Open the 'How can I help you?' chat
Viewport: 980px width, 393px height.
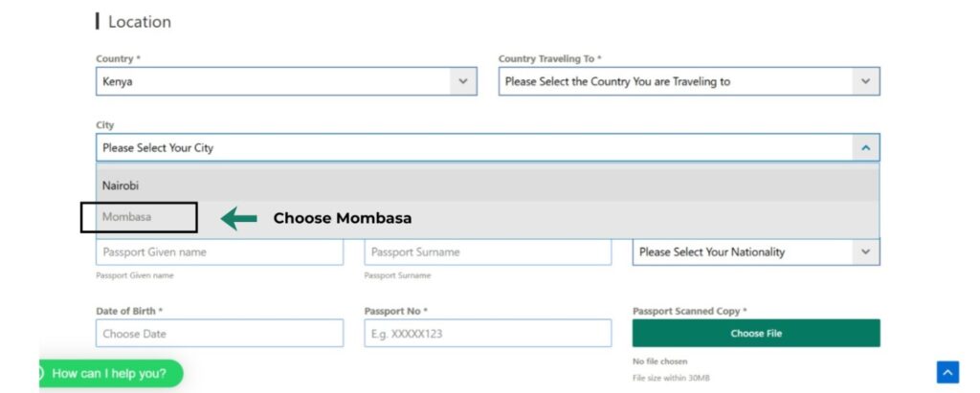(110, 373)
